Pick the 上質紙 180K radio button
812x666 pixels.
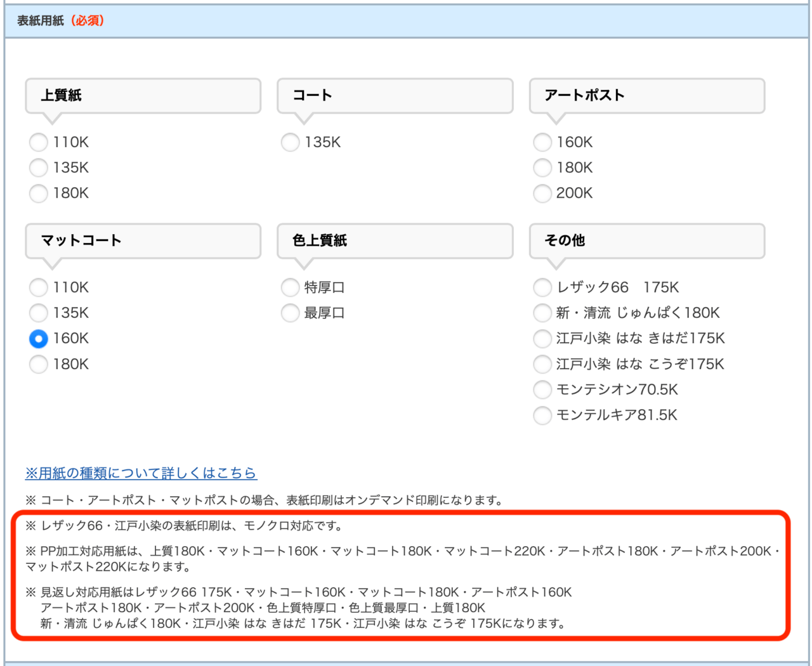pyautogui.click(x=39, y=193)
